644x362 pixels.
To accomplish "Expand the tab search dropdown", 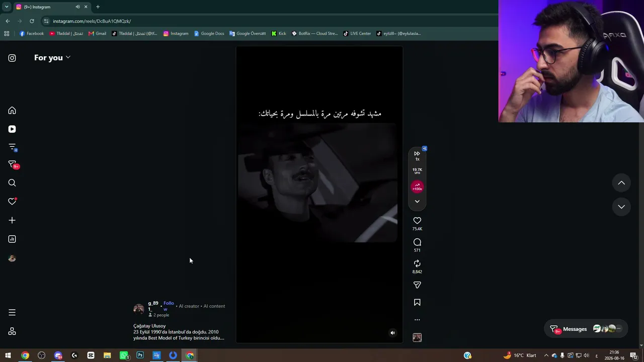I will pos(7,7).
